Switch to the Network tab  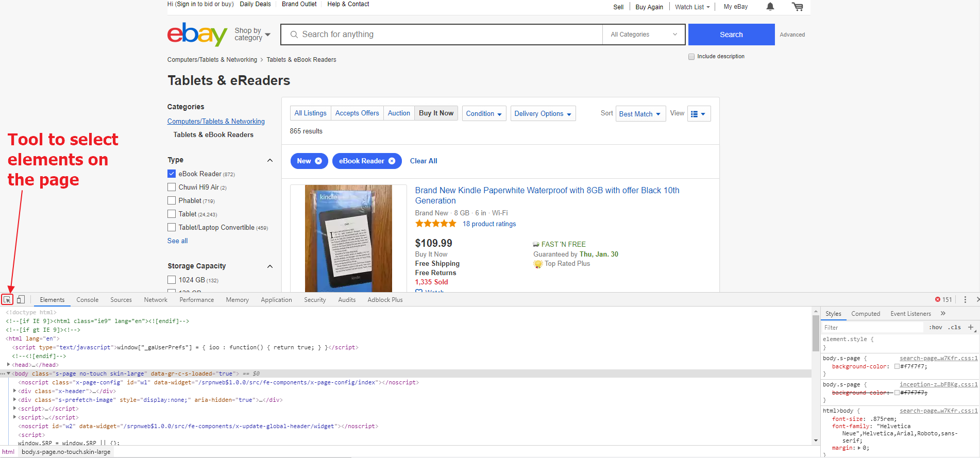(156, 299)
